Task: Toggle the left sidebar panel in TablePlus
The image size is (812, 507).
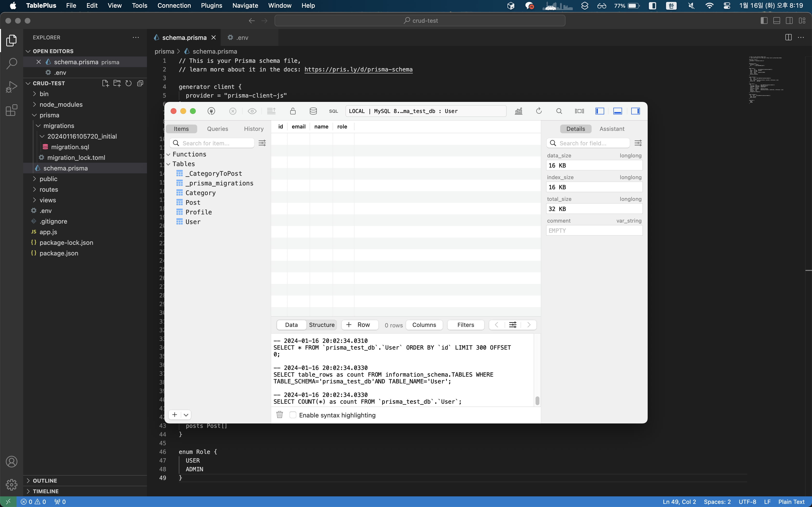Action: [600, 111]
